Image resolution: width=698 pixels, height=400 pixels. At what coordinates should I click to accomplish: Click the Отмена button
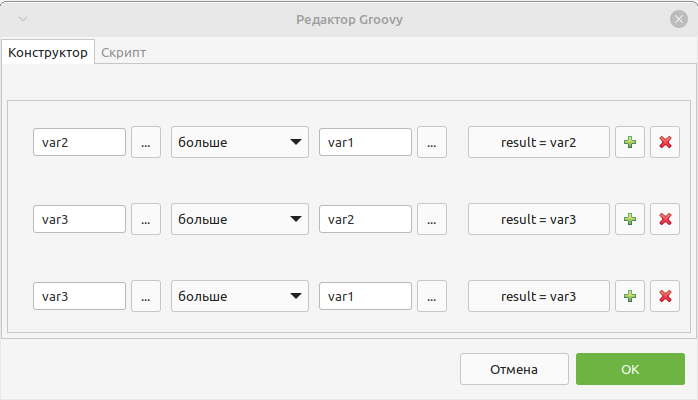click(x=514, y=369)
